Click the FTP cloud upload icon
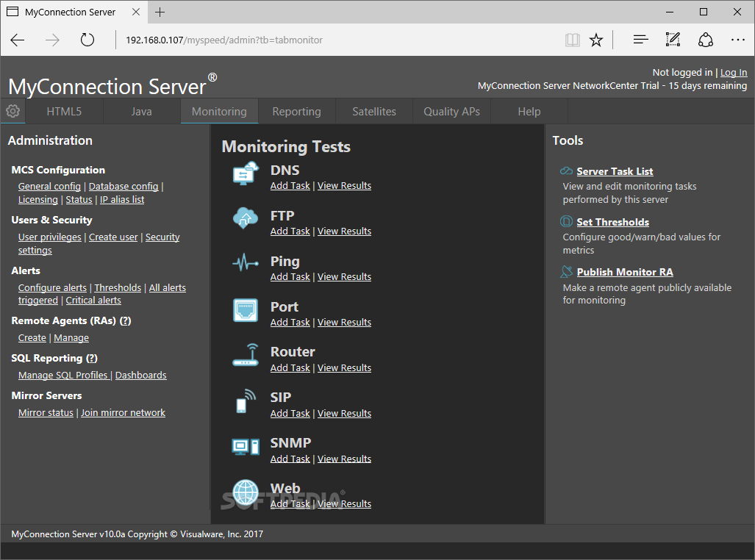The image size is (755, 560). (x=246, y=218)
